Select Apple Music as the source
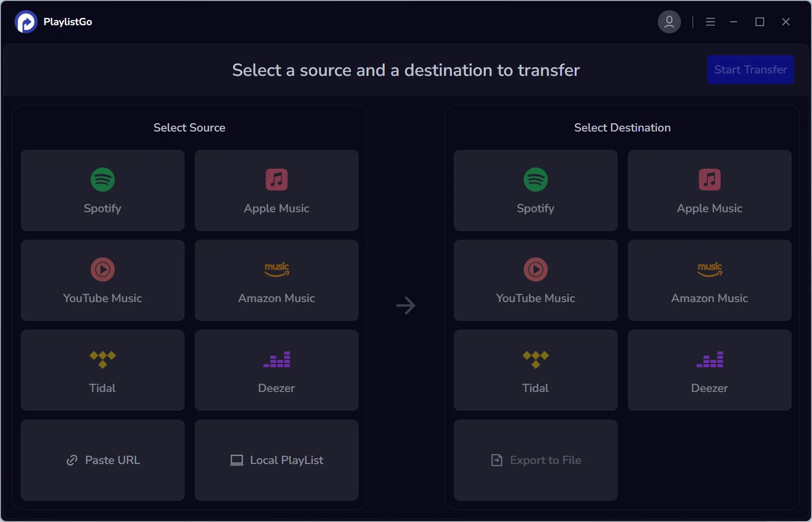The image size is (812, 522). [x=276, y=190]
